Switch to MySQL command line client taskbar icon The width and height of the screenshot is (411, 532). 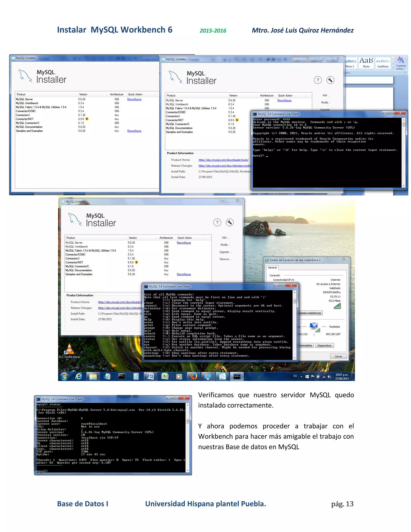[x=237, y=377]
